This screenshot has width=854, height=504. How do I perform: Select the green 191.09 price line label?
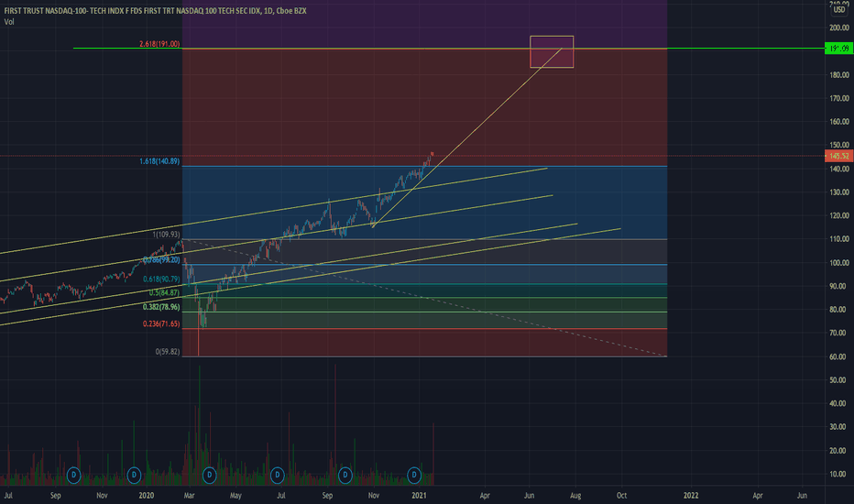(838, 49)
